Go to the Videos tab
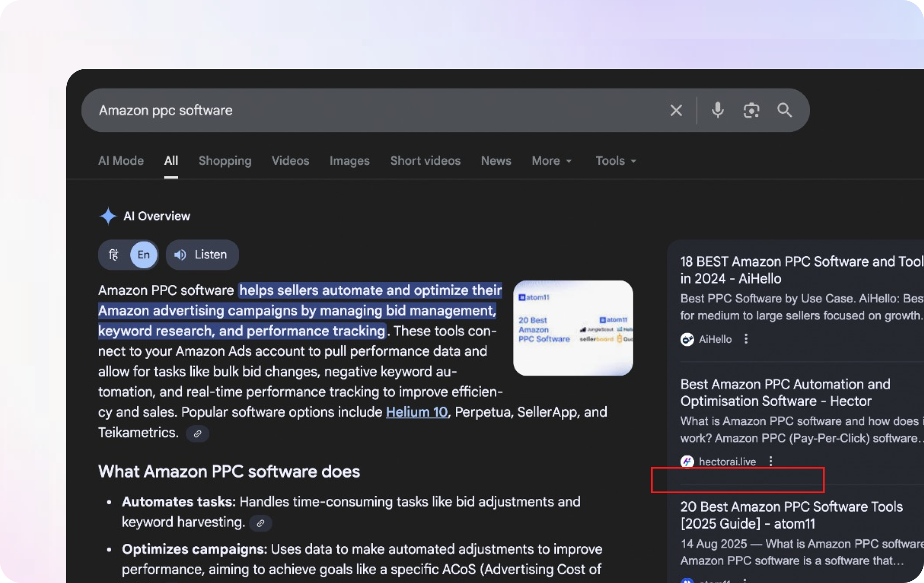This screenshot has width=924, height=583. 291,161
